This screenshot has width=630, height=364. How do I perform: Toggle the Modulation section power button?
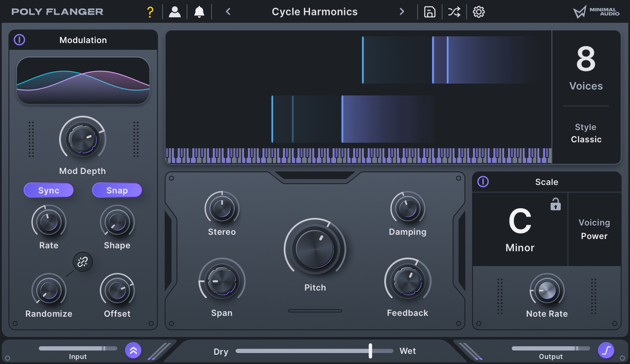point(19,40)
